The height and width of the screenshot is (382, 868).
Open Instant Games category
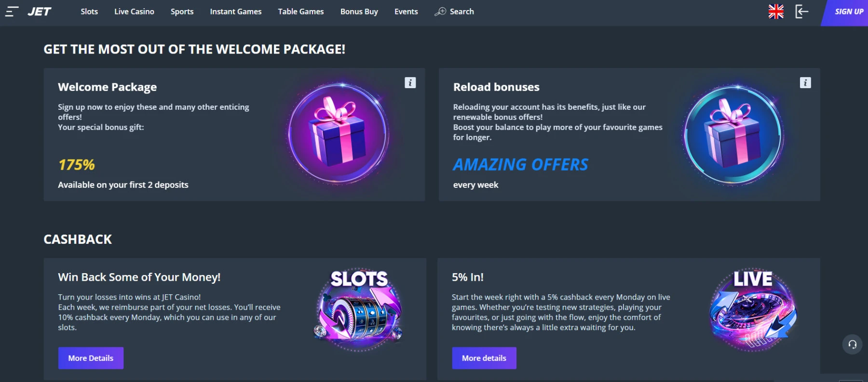[236, 12]
